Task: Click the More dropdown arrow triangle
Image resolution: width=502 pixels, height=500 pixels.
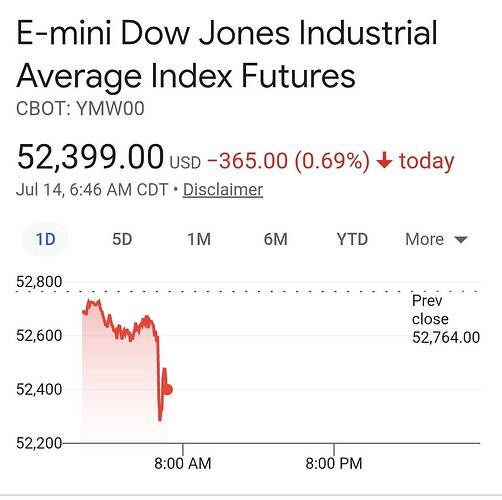Action: [x=461, y=240]
